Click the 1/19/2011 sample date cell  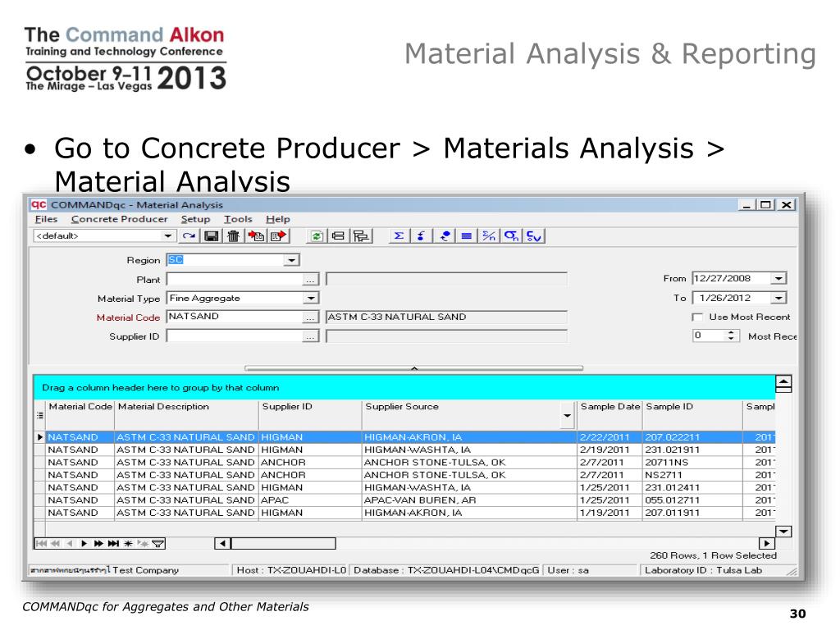[x=609, y=513]
